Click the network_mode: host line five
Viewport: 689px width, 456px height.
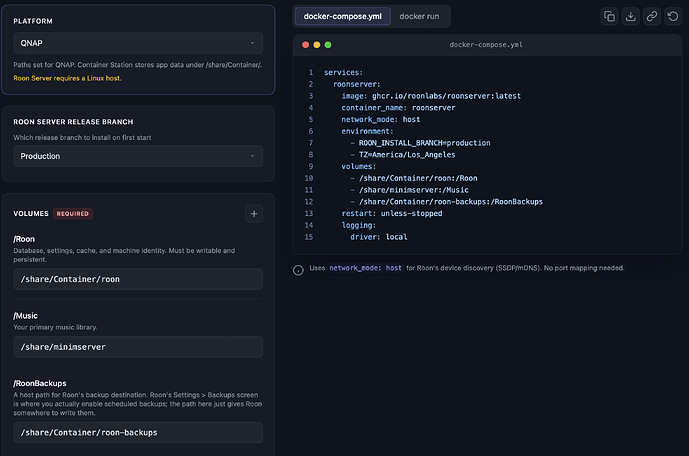pyautogui.click(x=381, y=119)
